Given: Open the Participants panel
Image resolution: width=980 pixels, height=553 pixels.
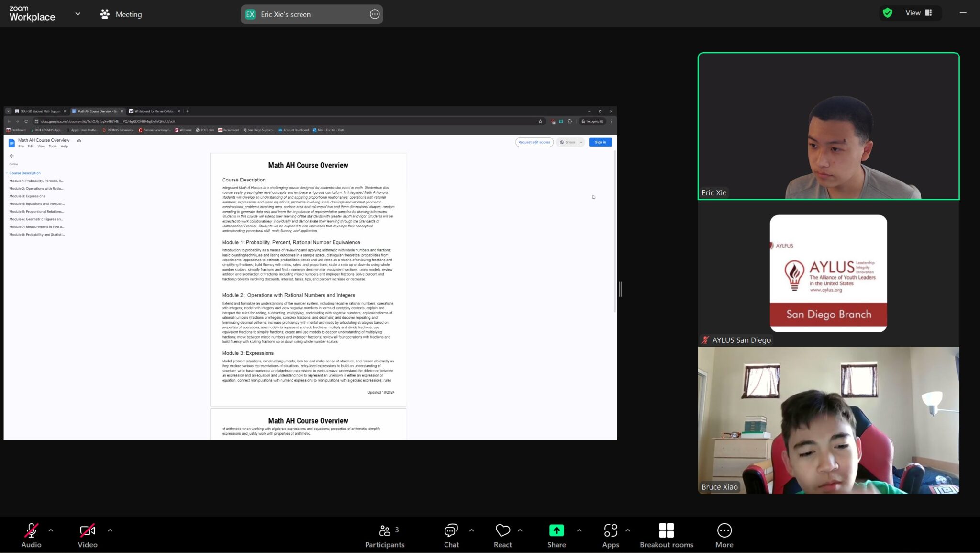Looking at the screenshot, I should (385, 535).
